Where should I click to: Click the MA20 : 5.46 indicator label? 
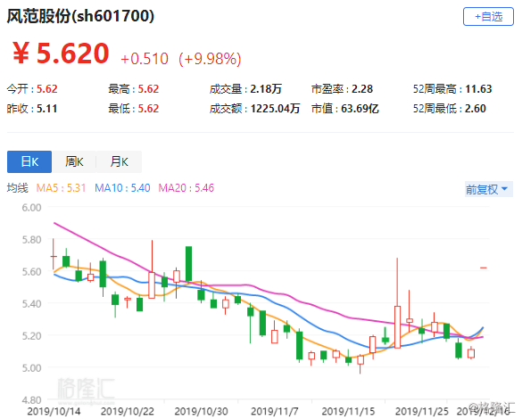[x=186, y=188]
